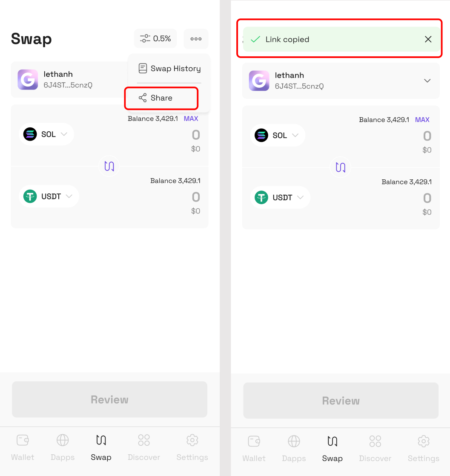Click MAX link beside SOL balance on right
The width and height of the screenshot is (450, 476).
pos(422,120)
